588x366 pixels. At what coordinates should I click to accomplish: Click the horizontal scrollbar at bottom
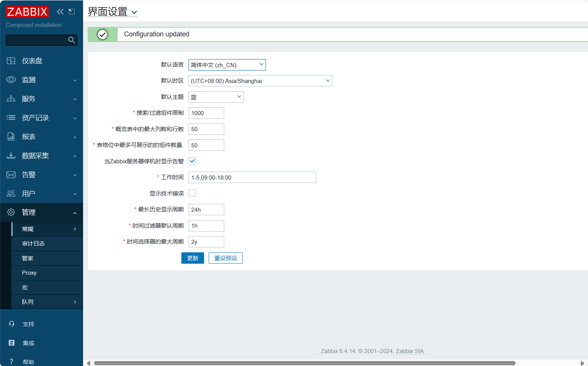click(304, 363)
